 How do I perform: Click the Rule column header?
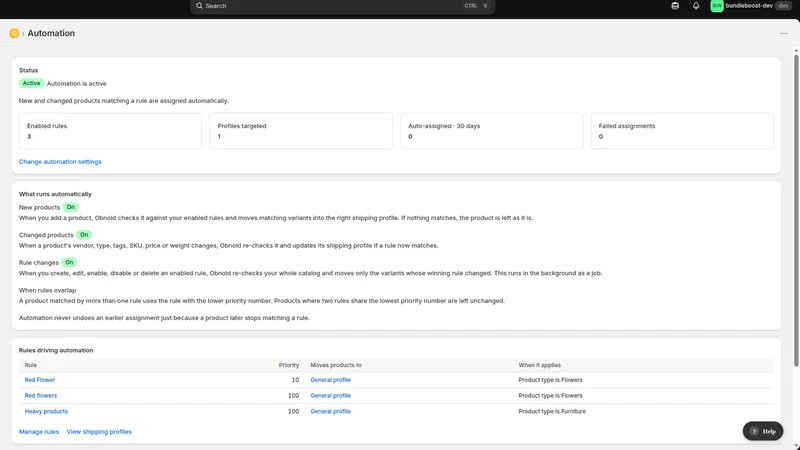31,365
